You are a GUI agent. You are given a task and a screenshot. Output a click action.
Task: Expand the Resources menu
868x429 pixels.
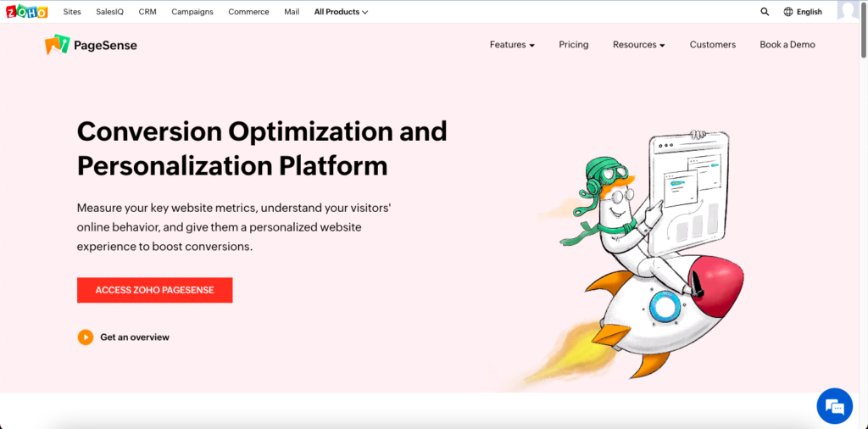coord(639,45)
